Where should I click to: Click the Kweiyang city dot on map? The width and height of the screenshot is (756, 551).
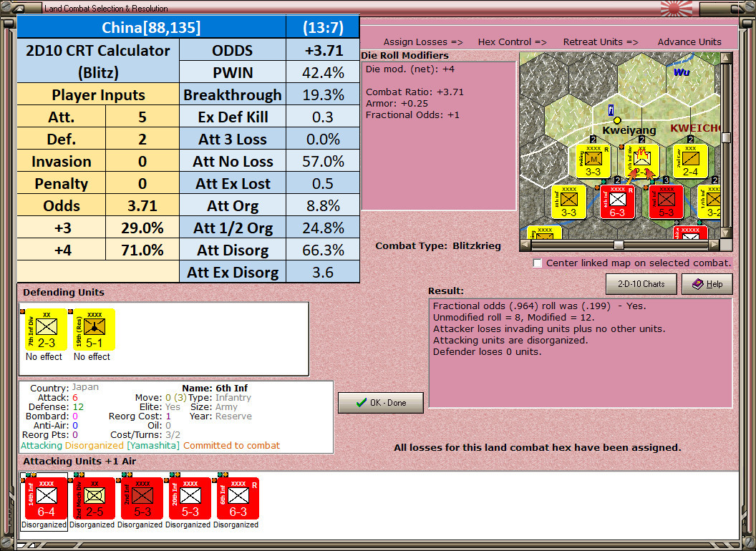(x=617, y=120)
